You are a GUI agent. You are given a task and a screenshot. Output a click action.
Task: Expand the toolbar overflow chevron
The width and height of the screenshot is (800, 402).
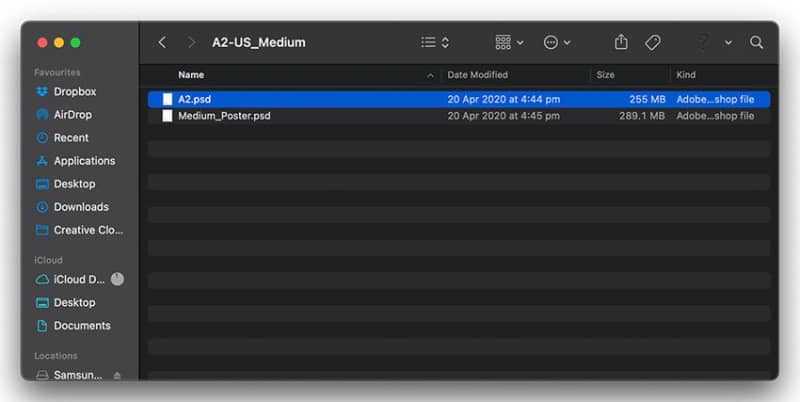(x=729, y=43)
